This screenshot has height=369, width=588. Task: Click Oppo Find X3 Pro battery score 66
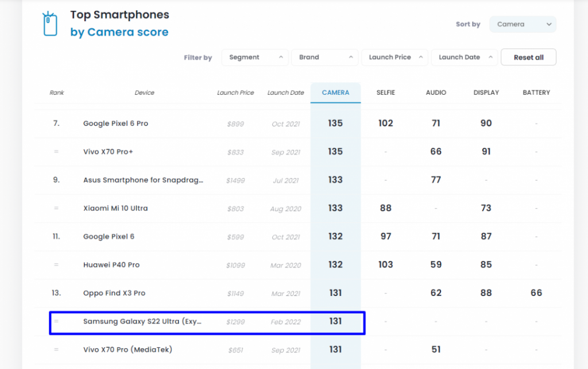pyautogui.click(x=536, y=293)
